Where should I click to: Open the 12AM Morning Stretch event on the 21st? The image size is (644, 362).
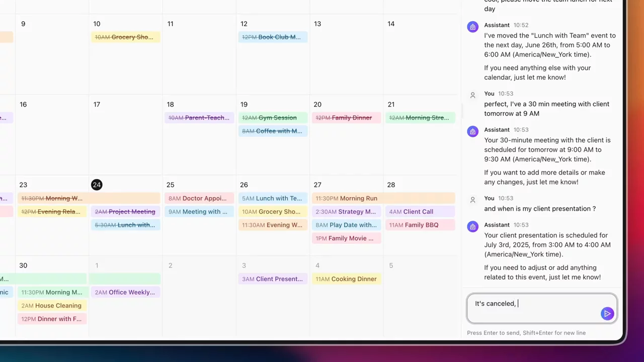pyautogui.click(x=420, y=118)
